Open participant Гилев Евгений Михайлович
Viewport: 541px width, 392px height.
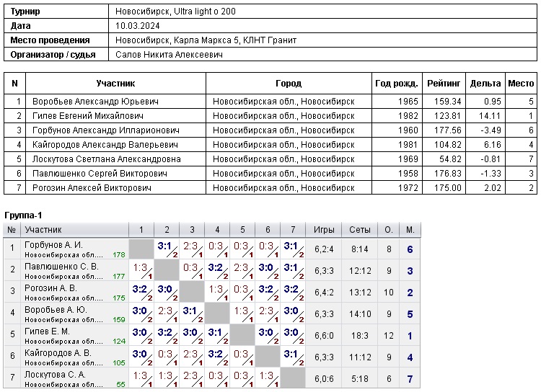(x=88, y=116)
